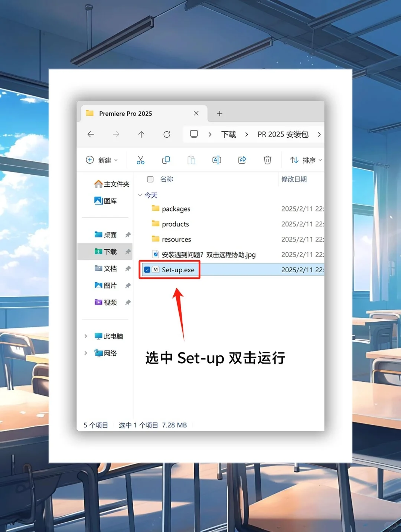This screenshot has height=532, width=401.
Task: Go up one folder level
Action: pyautogui.click(x=141, y=134)
